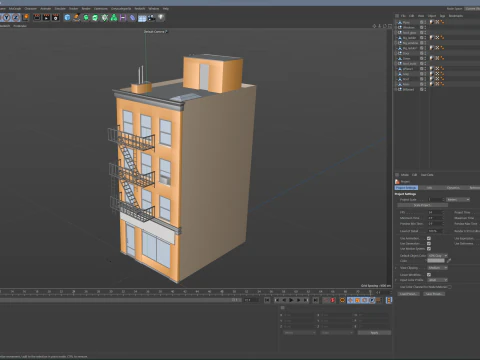
Task: Open the Object Manager hamburger menu icon
Action: pos(397,16)
